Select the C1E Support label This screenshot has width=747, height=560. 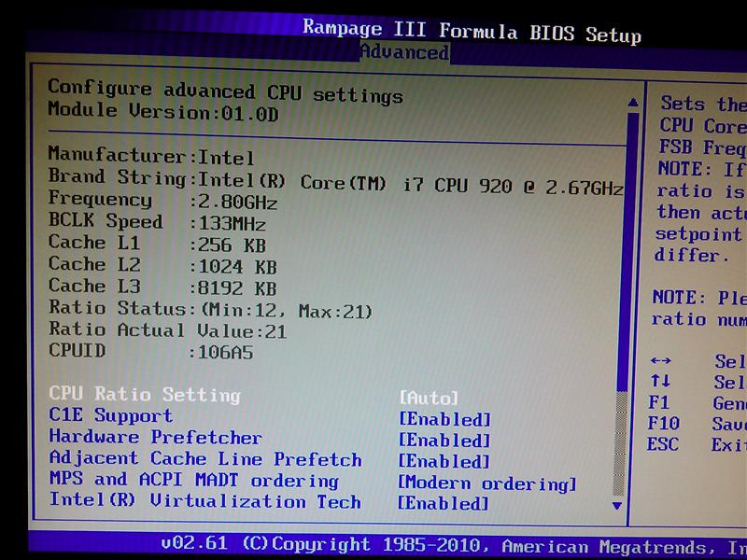point(110,416)
